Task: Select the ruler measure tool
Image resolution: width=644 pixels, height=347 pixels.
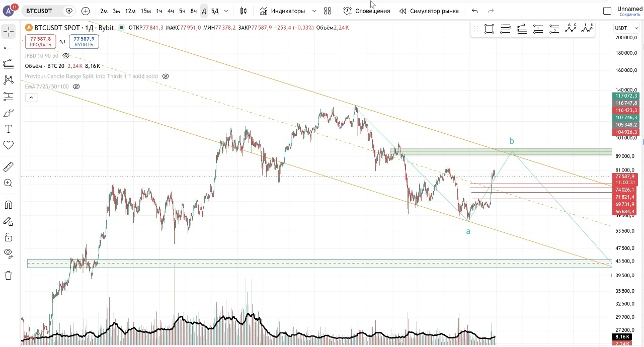Action: click(9, 167)
